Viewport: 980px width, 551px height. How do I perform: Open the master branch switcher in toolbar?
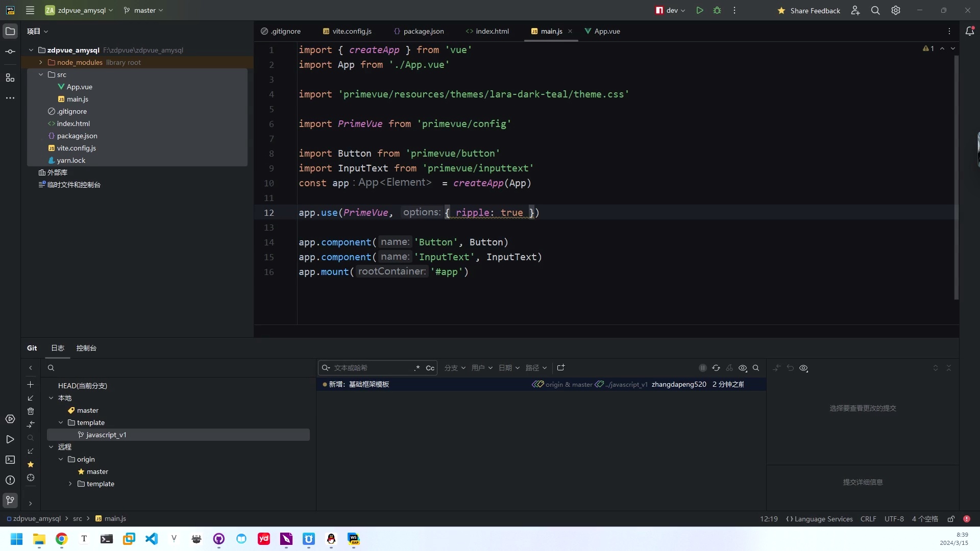pos(143,10)
